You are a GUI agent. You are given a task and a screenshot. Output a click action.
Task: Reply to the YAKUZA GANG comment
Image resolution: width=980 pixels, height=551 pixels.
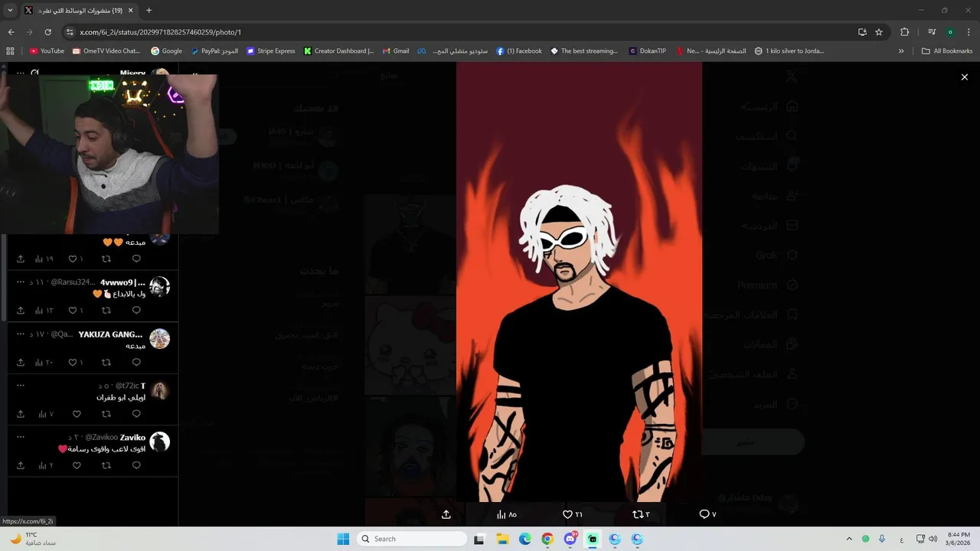tap(136, 362)
